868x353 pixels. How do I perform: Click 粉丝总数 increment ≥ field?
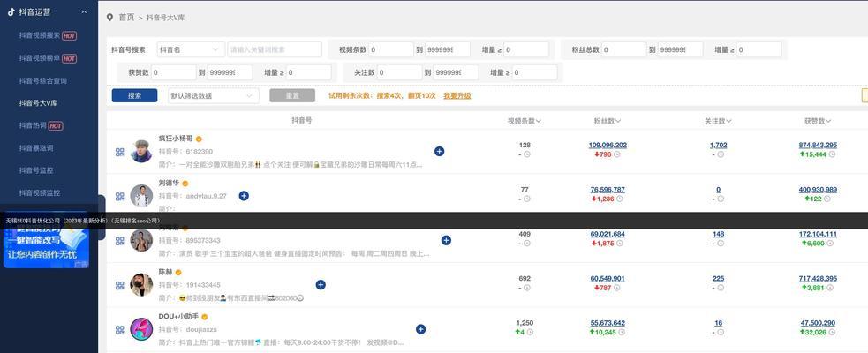759,49
